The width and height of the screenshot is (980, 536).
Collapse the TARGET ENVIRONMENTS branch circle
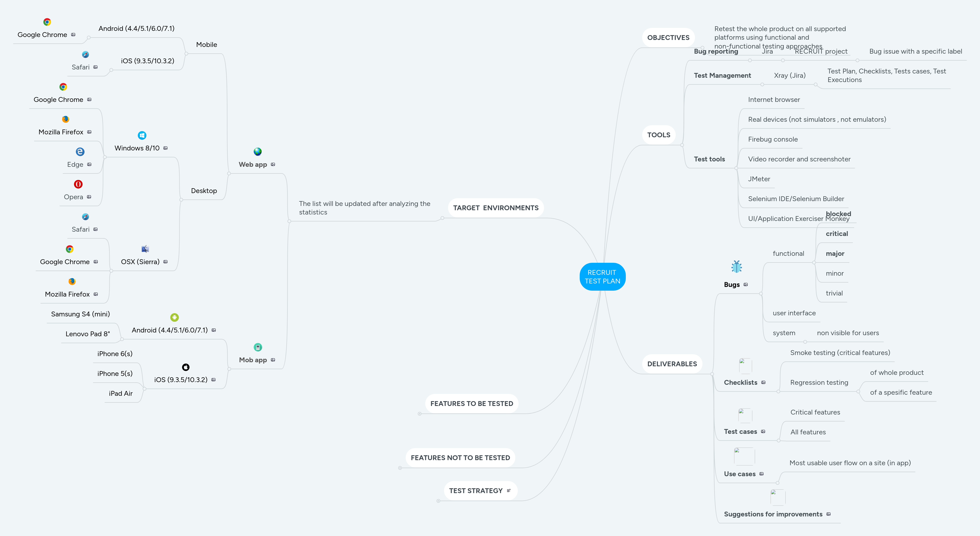[x=442, y=218]
